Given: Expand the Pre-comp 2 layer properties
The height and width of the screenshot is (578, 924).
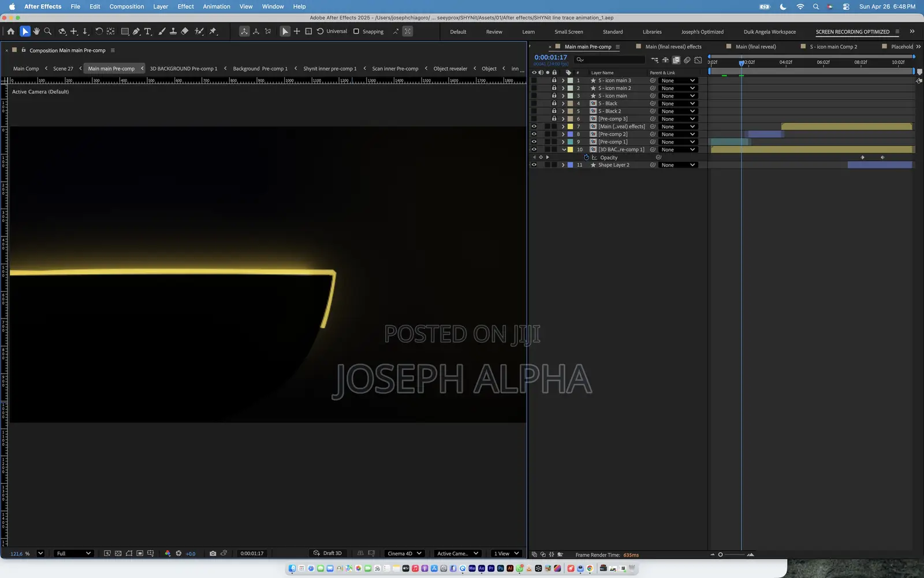Looking at the screenshot, I should (563, 134).
